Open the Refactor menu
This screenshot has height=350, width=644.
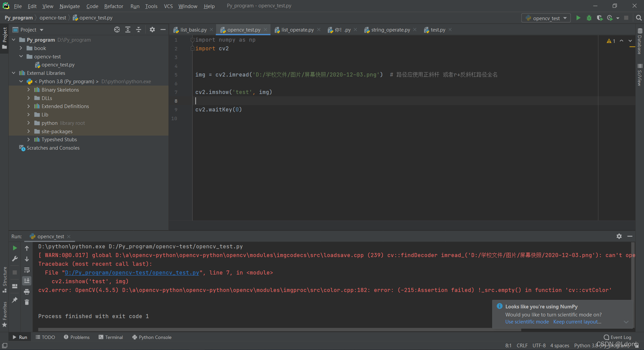click(113, 6)
